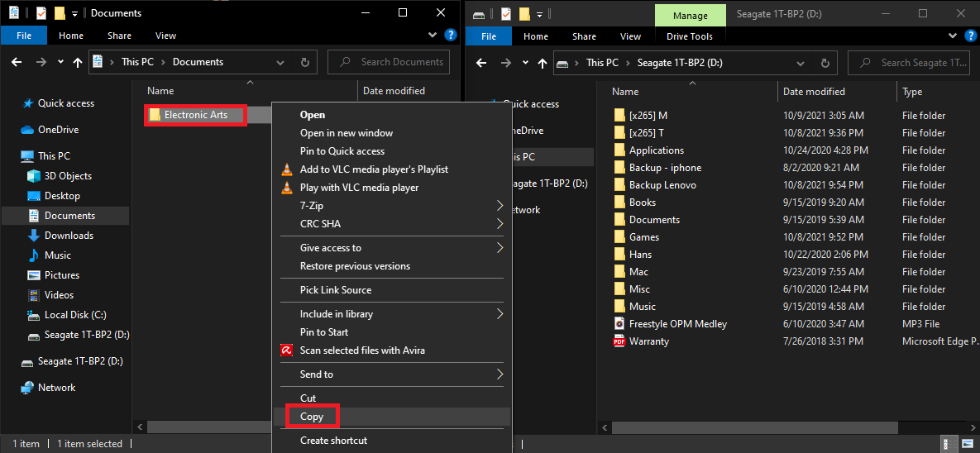Click the Backup - iphone folder icon
The width and height of the screenshot is (980, 453).
point(619,168)
